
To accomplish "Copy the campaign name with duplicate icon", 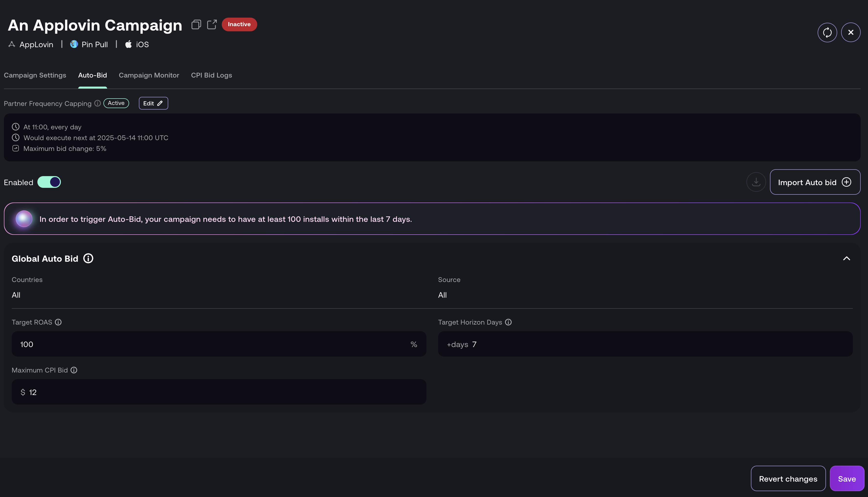I will point(196,24).
